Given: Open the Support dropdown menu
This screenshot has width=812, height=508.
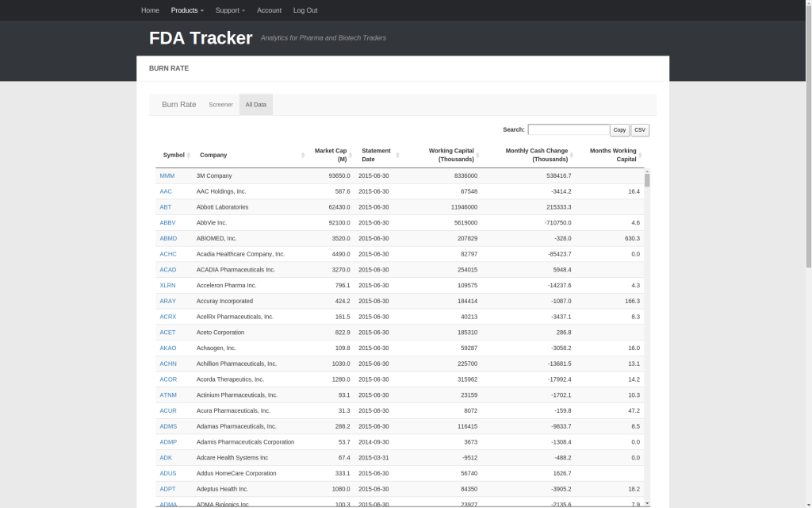Looking at the screenshot, I should (230, 10).
